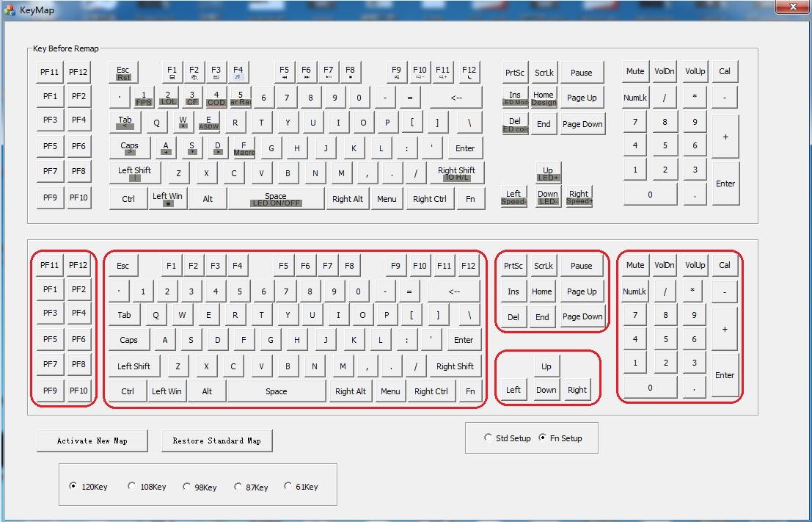812x522 pixels.
Task: Click the E key labeled ASDW
Action: click(x=208, y=123)
